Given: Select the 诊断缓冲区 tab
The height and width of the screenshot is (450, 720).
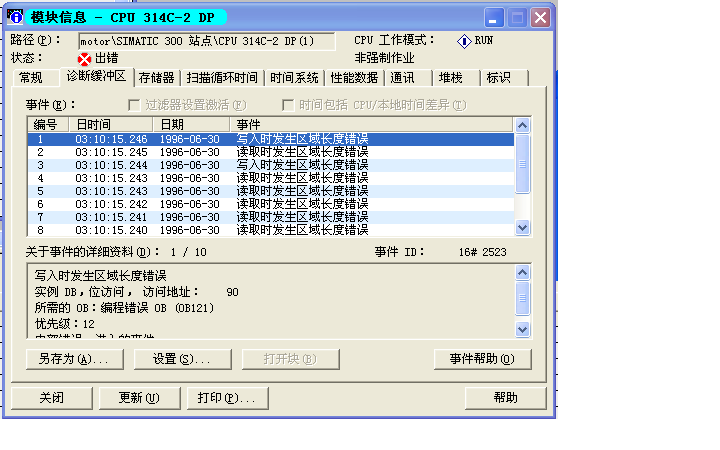Looking at the screenshot, I should click(96, 76).
